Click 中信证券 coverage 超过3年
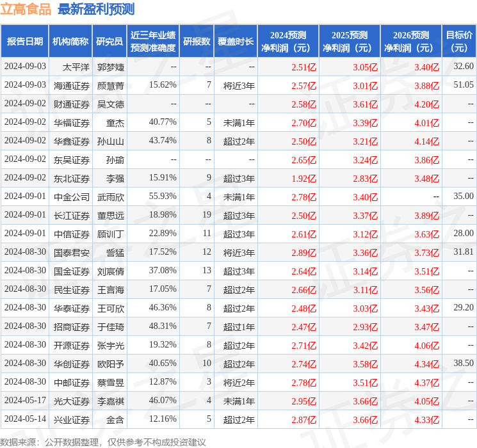477x448 pixels. coord(239,234)
